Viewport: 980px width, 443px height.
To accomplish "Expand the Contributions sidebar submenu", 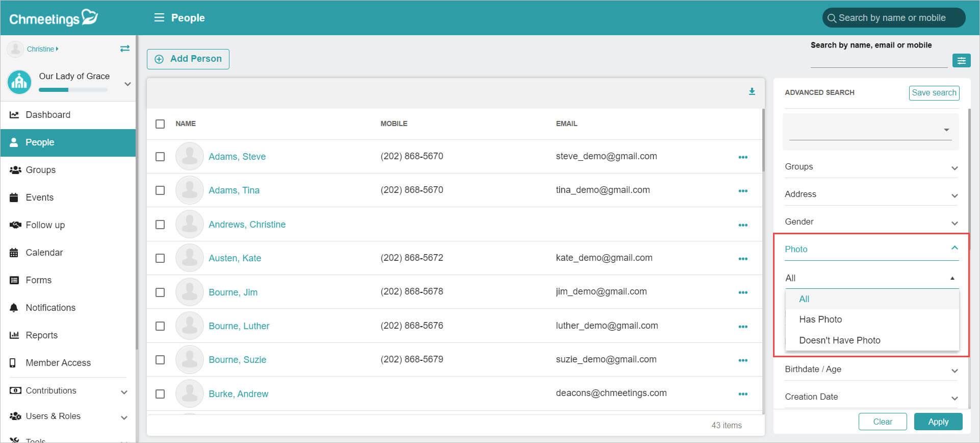I will [124, 392].
